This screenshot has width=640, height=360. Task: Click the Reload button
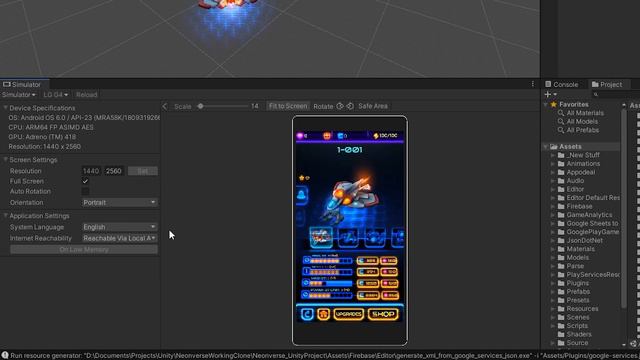[87, 95]
